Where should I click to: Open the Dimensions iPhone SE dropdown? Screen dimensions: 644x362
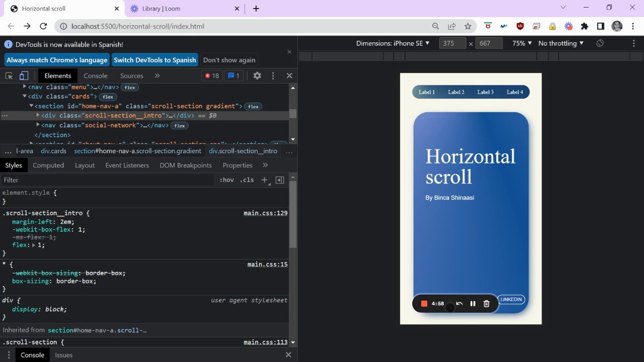[x=393, y=43]
